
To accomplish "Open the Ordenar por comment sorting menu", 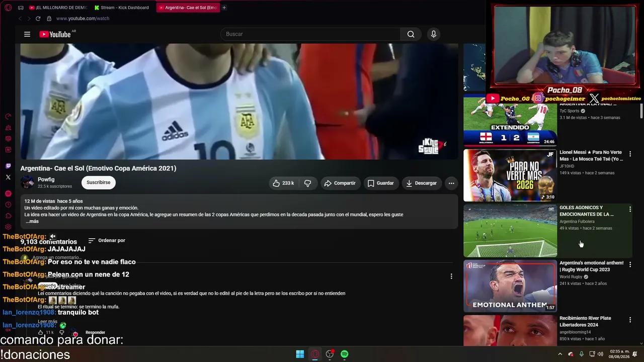I will 107,240.
